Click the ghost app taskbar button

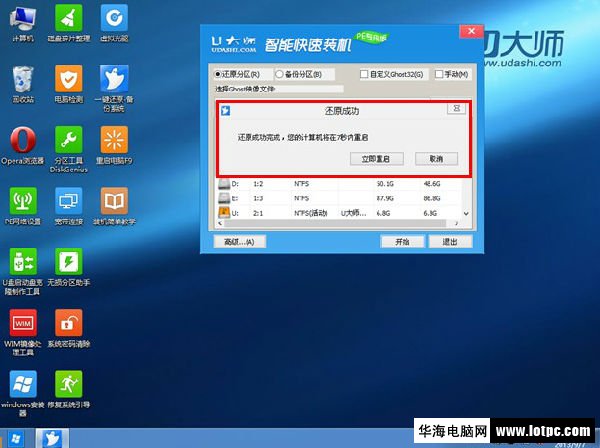click(52, 438)
